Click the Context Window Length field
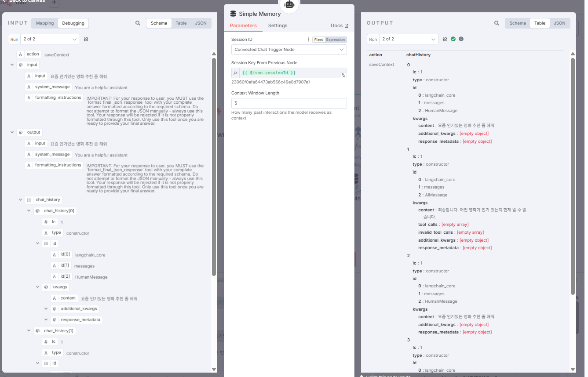588x377 pixels. point(289,103)
